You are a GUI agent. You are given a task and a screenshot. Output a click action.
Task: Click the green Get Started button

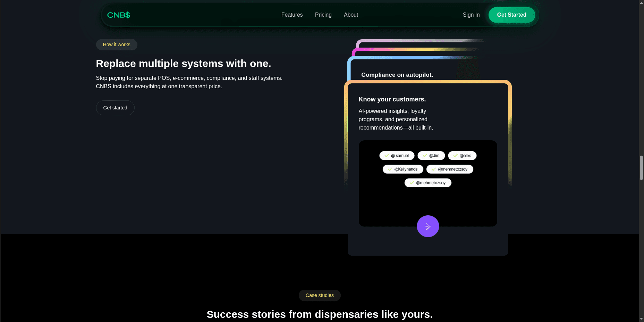pyautogui.click(x=511, y=15)
